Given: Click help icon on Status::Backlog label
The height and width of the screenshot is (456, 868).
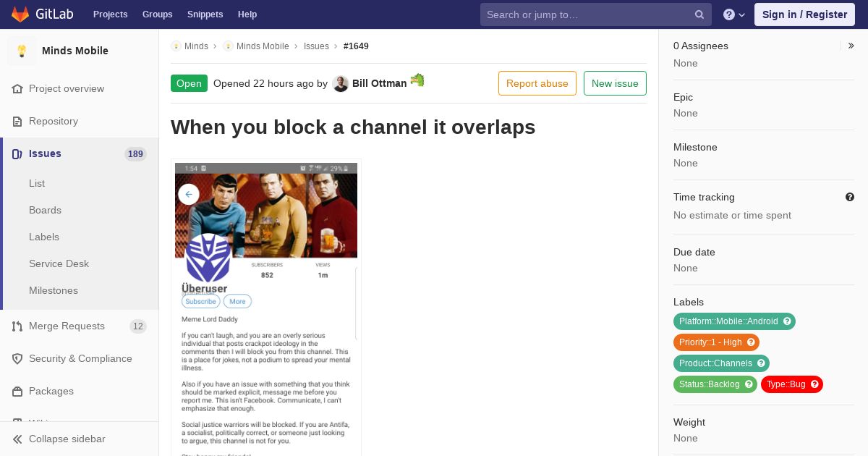Looking at the screenshot, I should tap(749, 384).
